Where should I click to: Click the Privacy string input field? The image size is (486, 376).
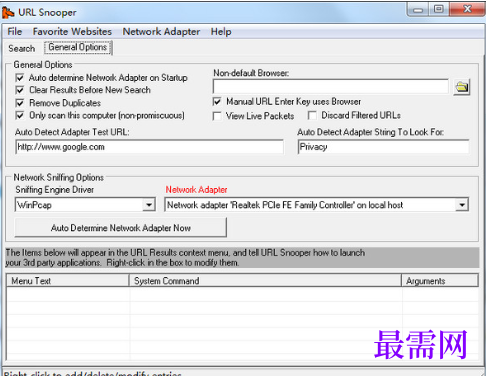(383, 147)
